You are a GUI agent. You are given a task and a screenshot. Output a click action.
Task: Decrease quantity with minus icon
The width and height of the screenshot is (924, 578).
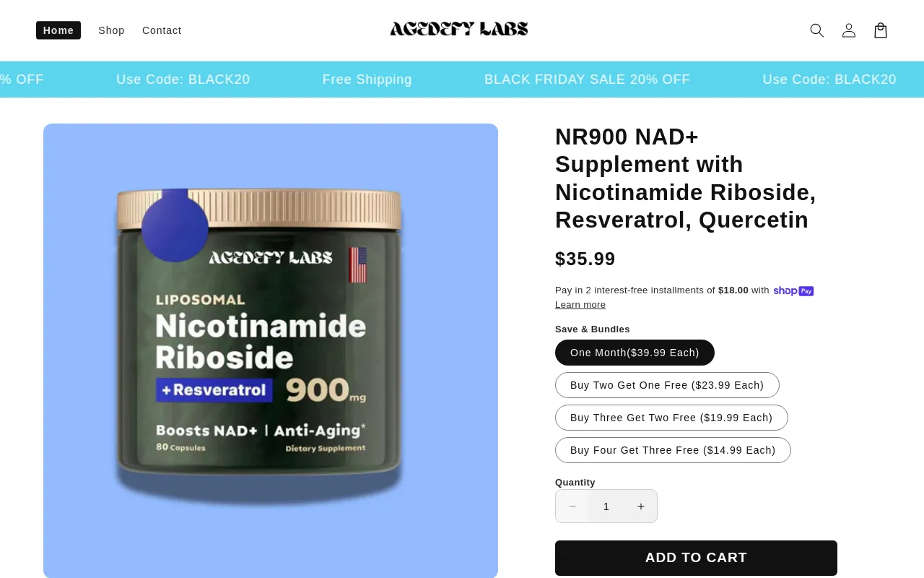click(x=572, y=506)
